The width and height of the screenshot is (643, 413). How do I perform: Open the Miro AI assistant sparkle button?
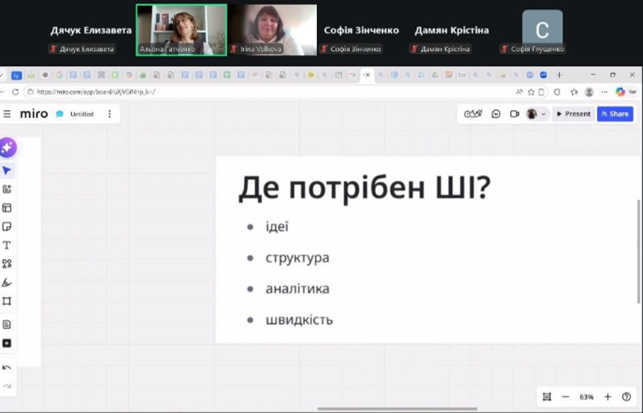click(7, 147)
